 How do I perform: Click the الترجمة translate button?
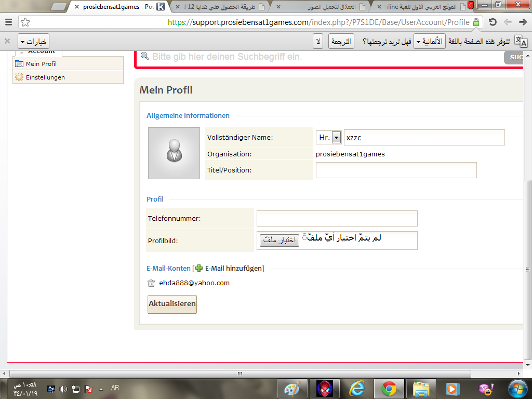pos(341,42)
